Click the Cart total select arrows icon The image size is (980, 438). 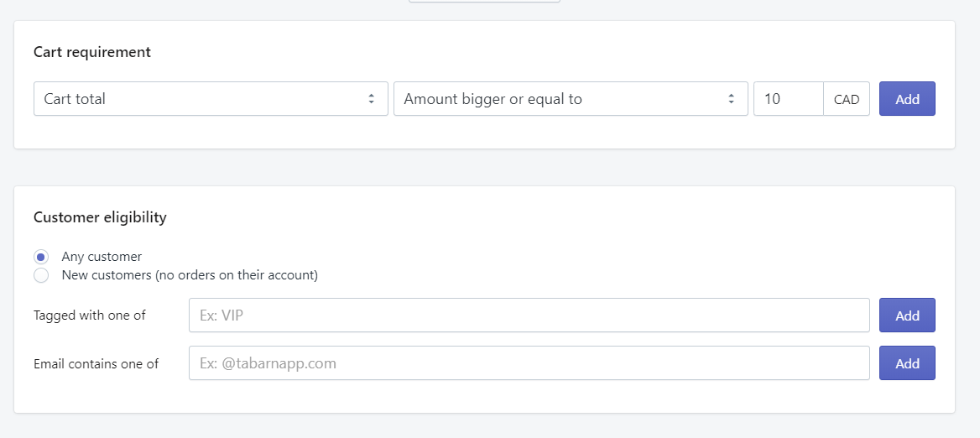click(371, 99)
